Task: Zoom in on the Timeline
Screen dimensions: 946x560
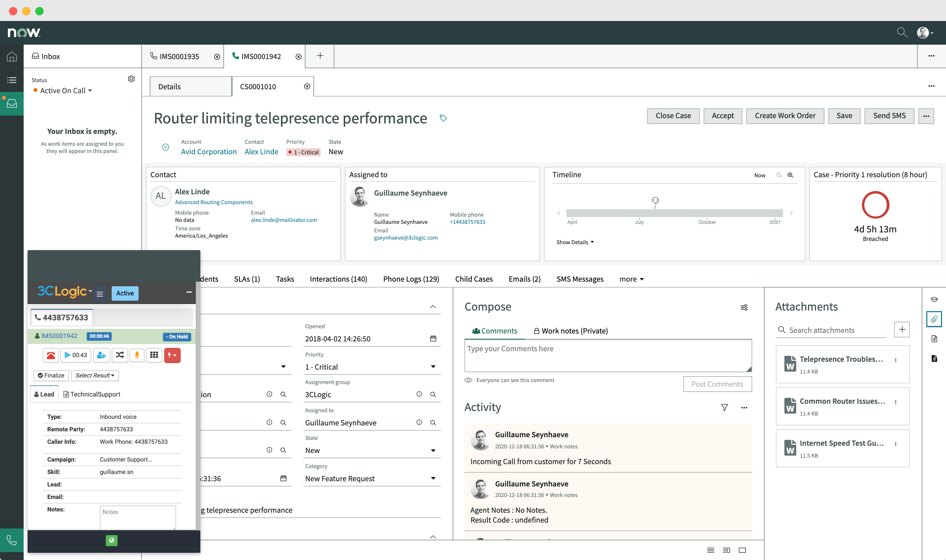Action: pyautogui.click(x=790, y=175)
